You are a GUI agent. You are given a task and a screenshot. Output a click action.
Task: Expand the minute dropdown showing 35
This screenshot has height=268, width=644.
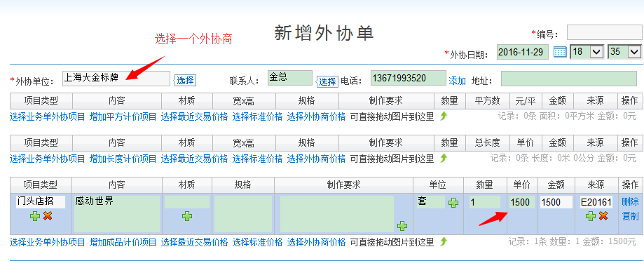(x=624, y=52)
